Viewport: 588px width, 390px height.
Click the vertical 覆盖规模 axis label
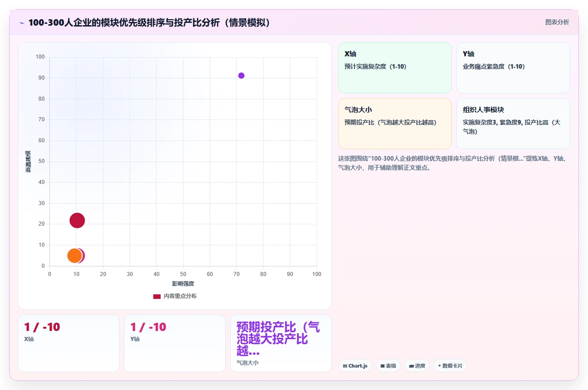28,162
